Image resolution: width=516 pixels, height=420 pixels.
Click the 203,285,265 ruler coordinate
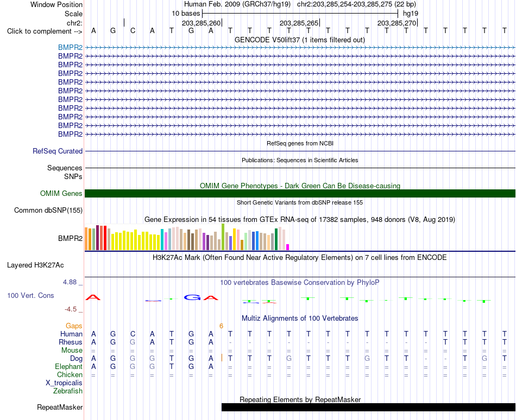[x=299, y=23]
